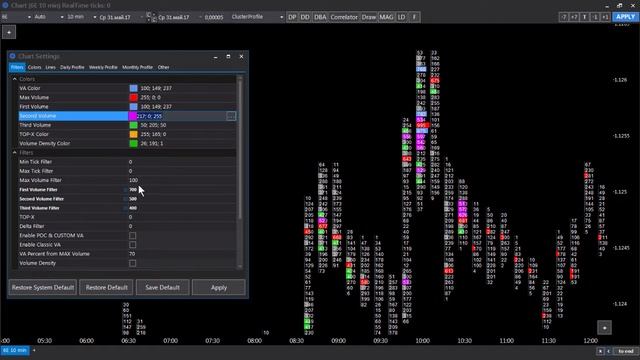This screenshot has width=640, height=360.
Task: Click the +7 days shift button
Action: (x=574, y=17)
